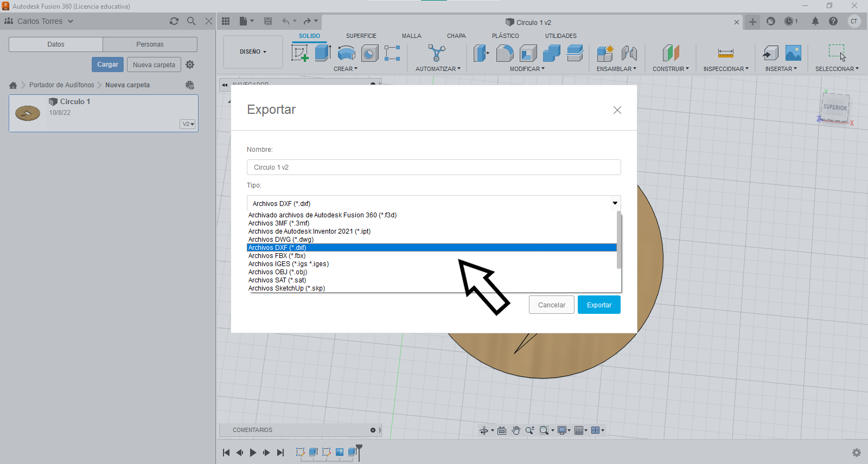Redo the last undone action
Viewport: 868px width, 464px height.
tap(307, 21)
